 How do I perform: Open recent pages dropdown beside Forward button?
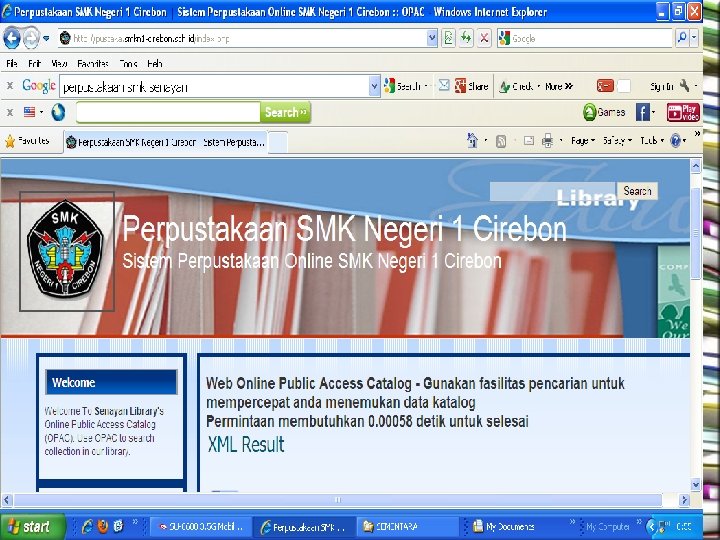[46, 39]
